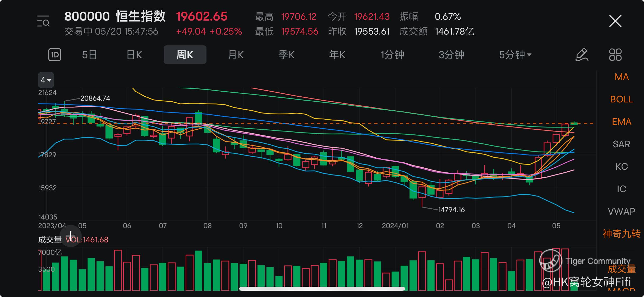644x297 pixels.
Task: Close the fullscreen chart with X
Action: pyautogui.click(x=615, y=21)
